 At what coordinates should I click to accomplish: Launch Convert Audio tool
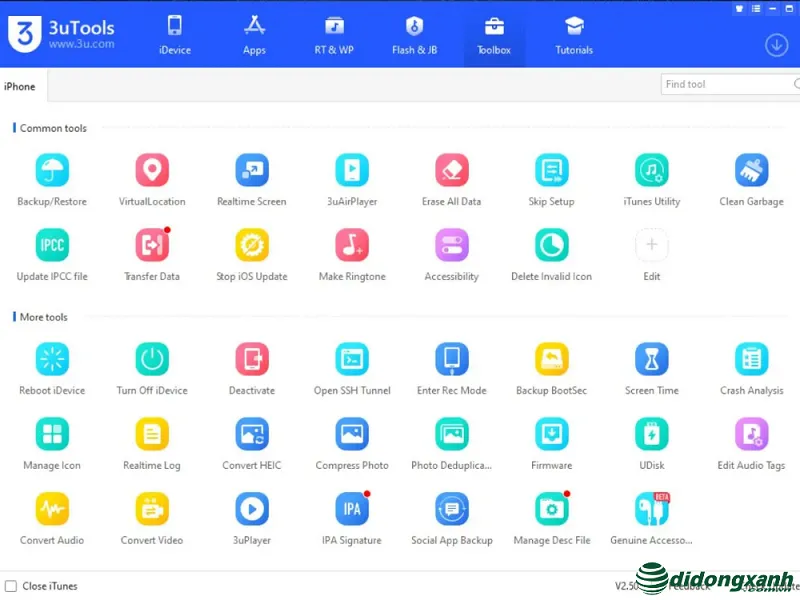[52, 509]
